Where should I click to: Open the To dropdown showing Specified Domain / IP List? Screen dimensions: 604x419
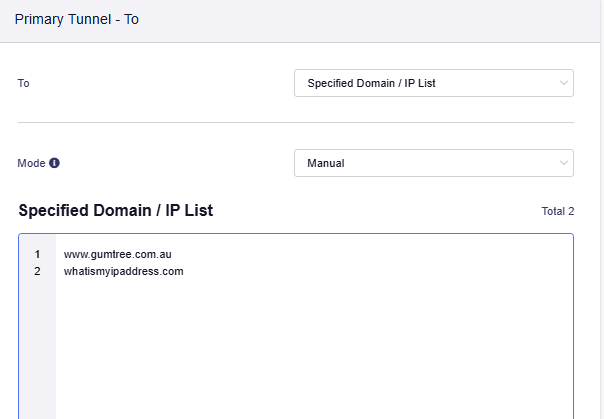click(434, 83)
